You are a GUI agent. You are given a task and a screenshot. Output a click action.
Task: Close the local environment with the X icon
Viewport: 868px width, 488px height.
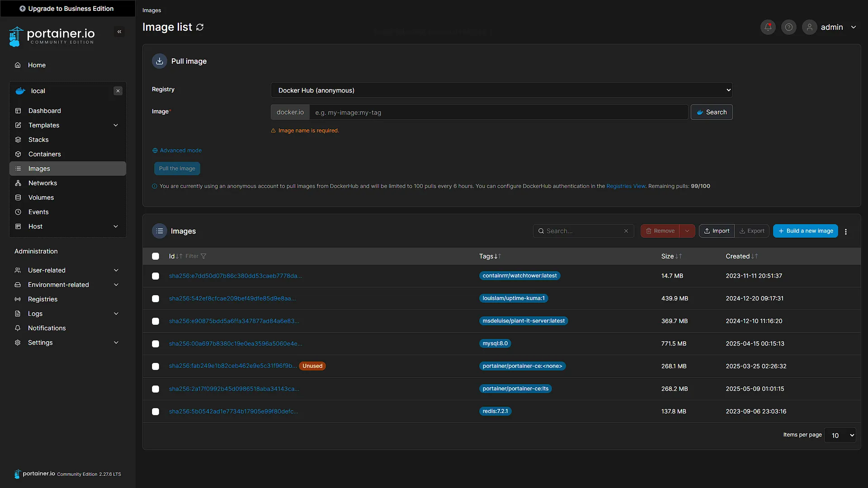click(118, 91)
